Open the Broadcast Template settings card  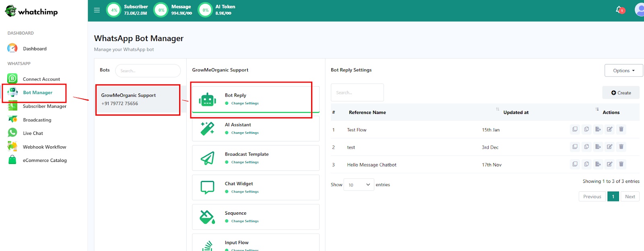pos(256,158)
